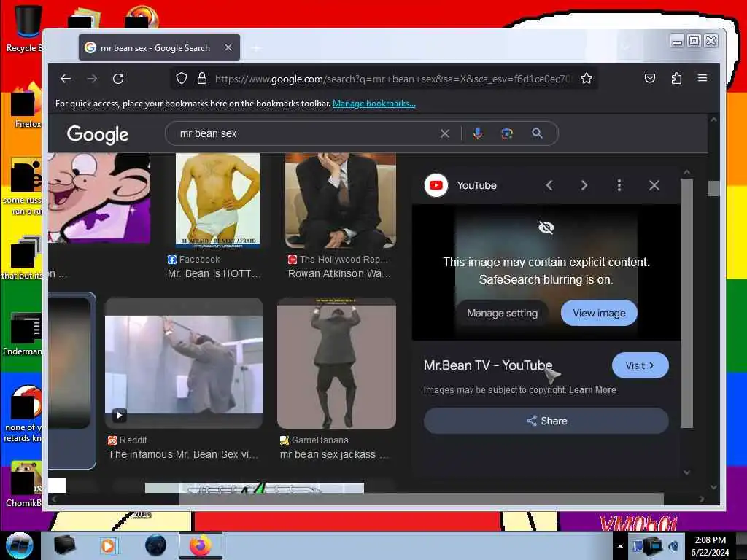Open the Firefox desktop shortcut
The width and height of the screenshot is (747, 560).
(26, 106)
